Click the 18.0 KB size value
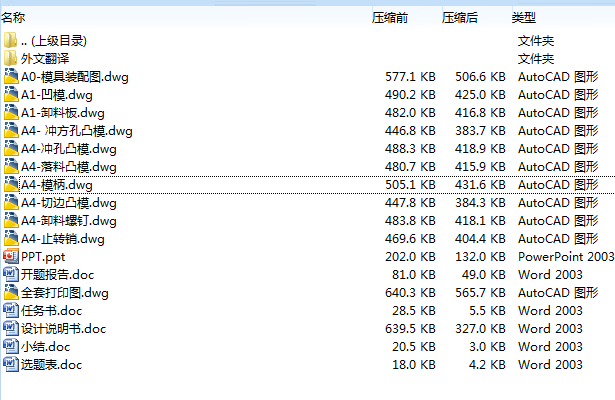 pos(414,365)
